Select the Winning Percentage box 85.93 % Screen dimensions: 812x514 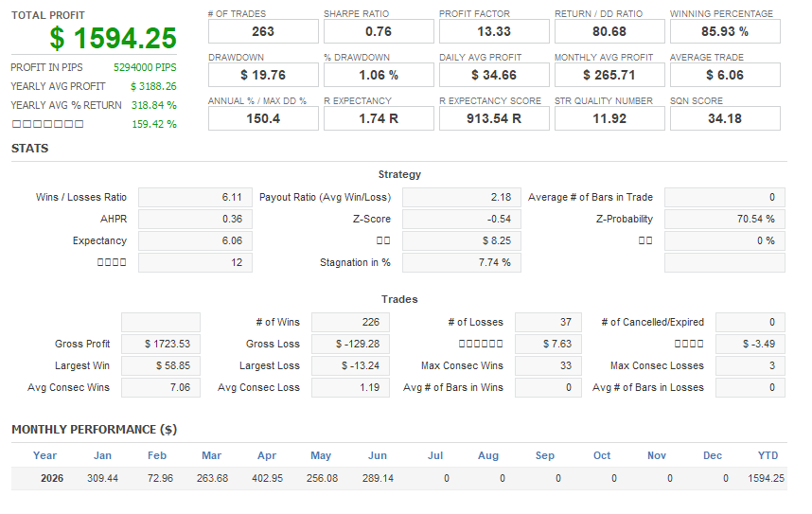tap(725, 31)
